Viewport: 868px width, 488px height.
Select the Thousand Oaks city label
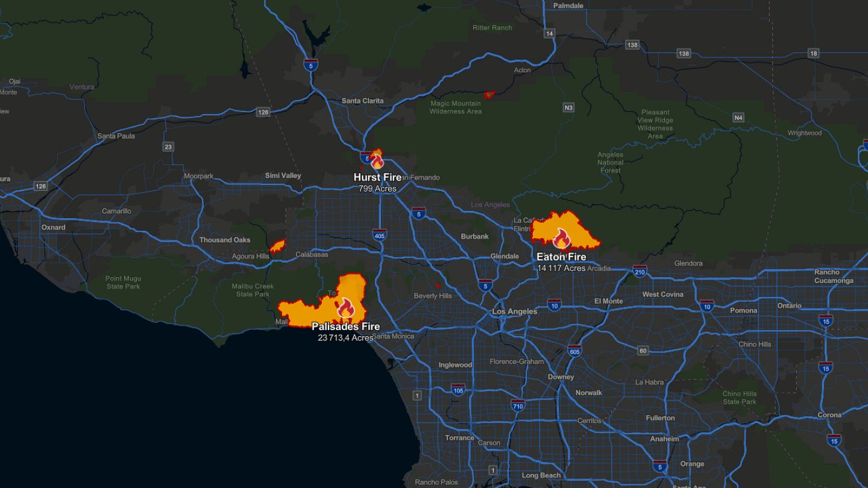pyautogui.click(x=225, y=240)
